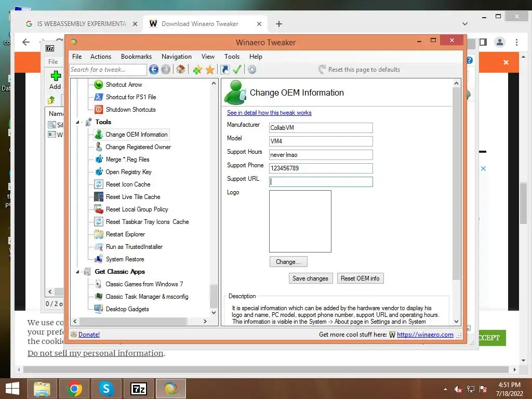The height and width of the screenshot is (399, 532).
Task: Click the Support Hours text field
Action: tap(321, 155)
